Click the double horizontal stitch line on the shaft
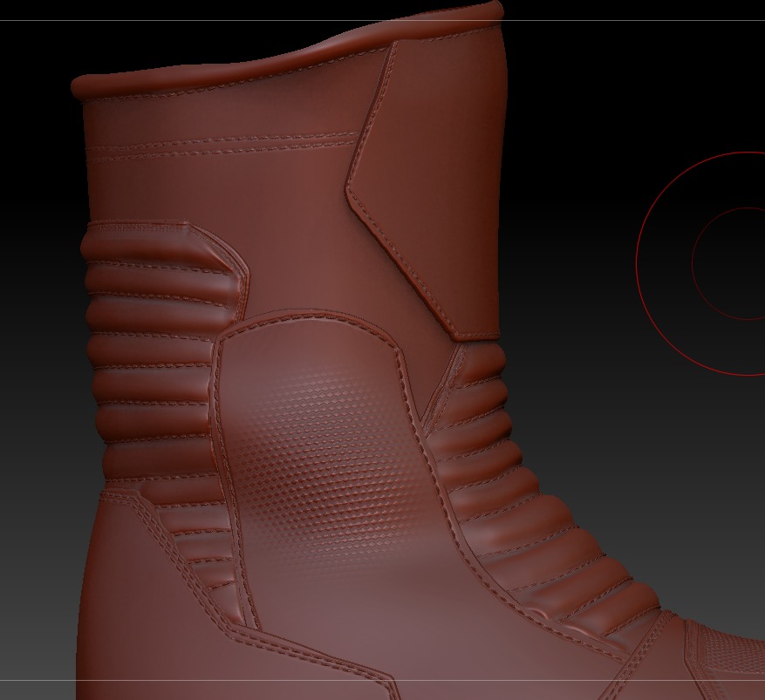This screenshot has width=765, height=700. [222, 146]
